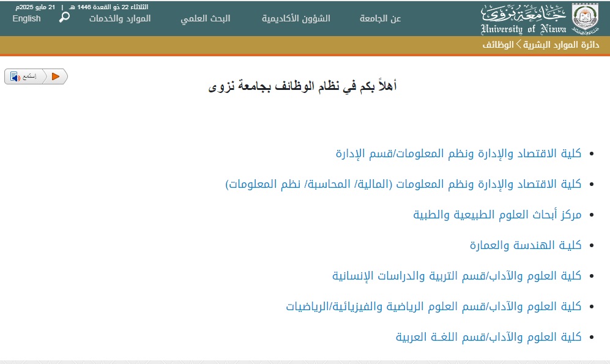The width and height of the screenshot is (610, 364).
Task: Open the المالية/ المحاسبة/ نظم المعلومات jobs link
Action: point(403,184)
